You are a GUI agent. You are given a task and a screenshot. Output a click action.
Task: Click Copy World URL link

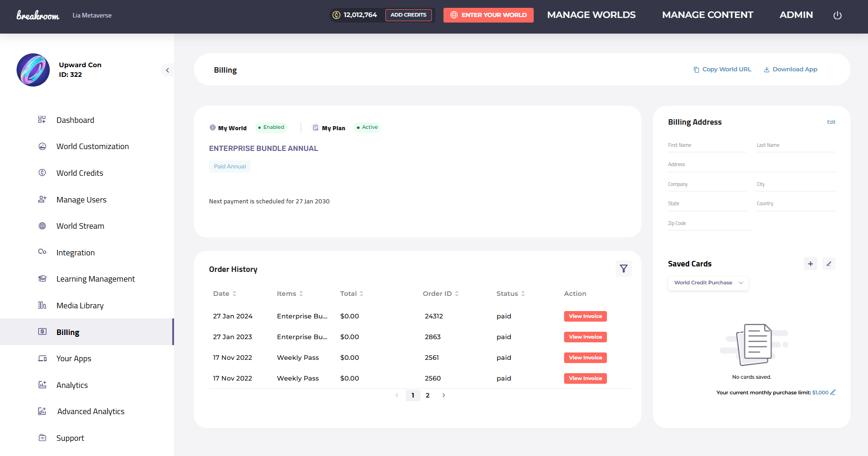722,69
